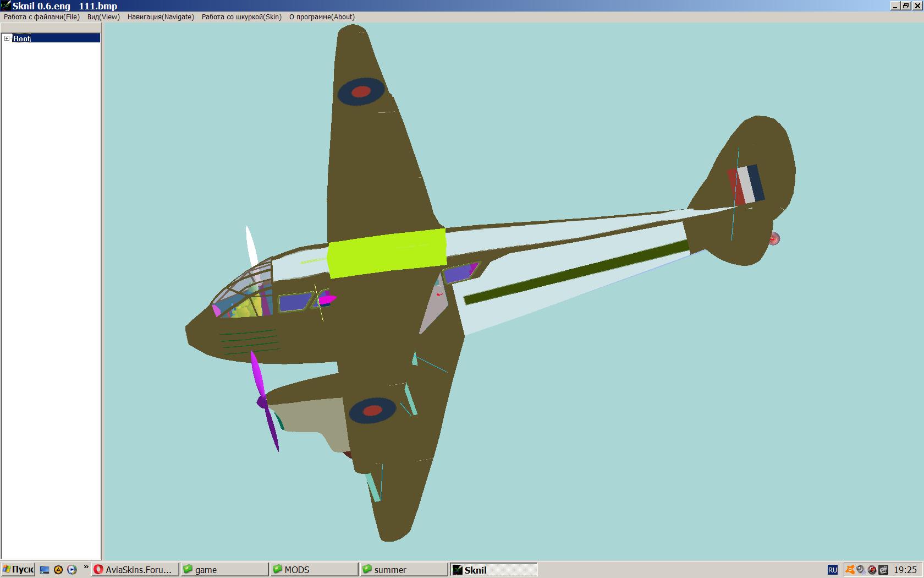
Task: Open the Skin menu
Action: 241,17
